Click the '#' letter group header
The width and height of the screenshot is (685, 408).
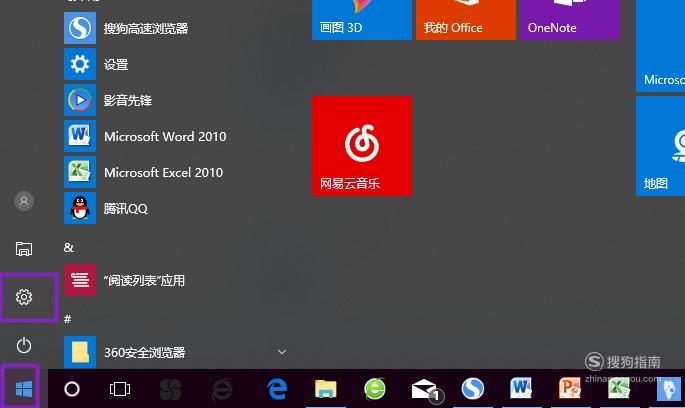coord(67,319)
